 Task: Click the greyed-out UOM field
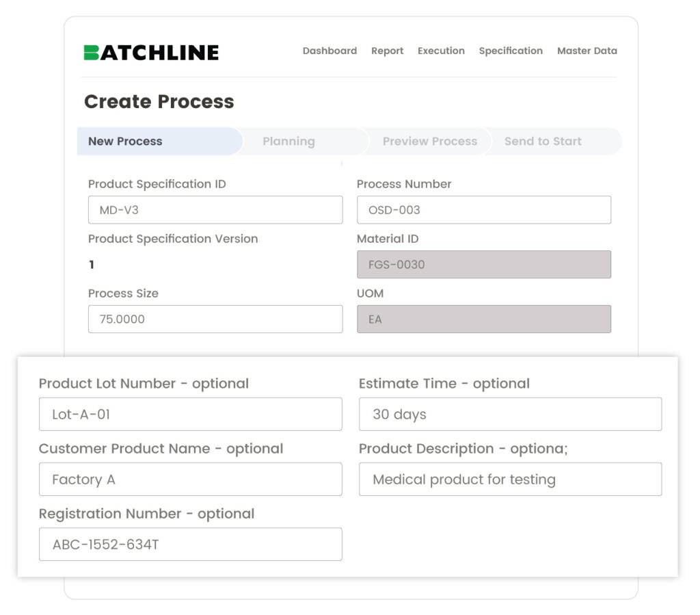(483, 319)
